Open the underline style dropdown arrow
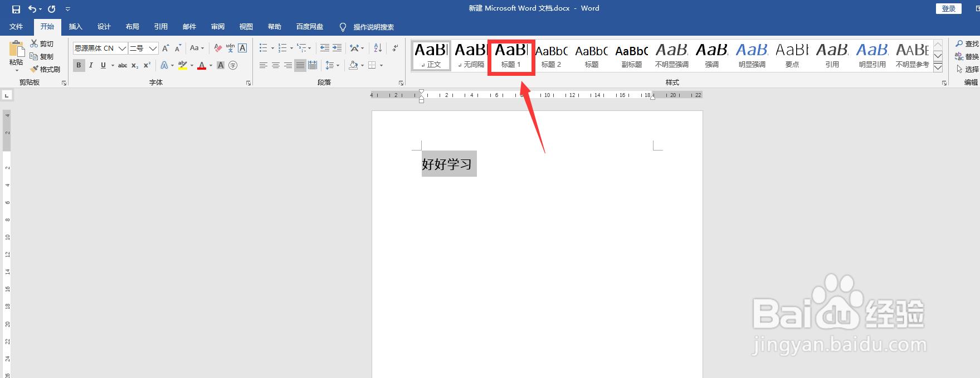980x378 pixels. pos(113,65)
